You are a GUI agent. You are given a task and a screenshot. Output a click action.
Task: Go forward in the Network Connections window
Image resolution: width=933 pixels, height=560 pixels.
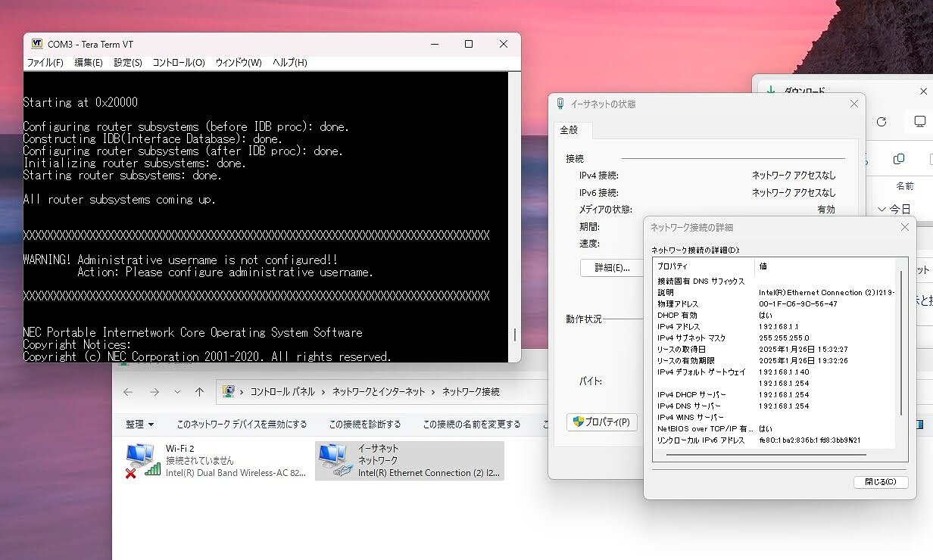(x=154, y=392)
